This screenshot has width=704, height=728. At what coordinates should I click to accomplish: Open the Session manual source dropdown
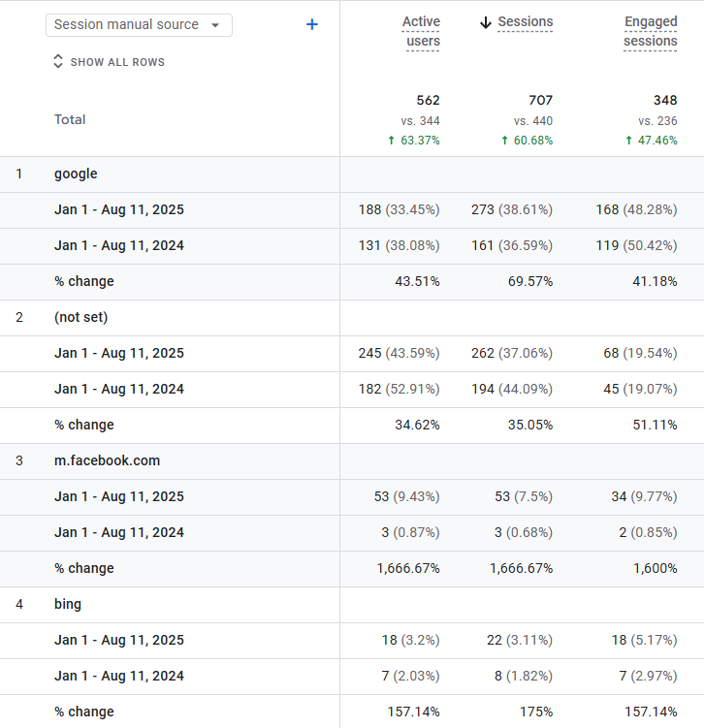pos(139,24)
